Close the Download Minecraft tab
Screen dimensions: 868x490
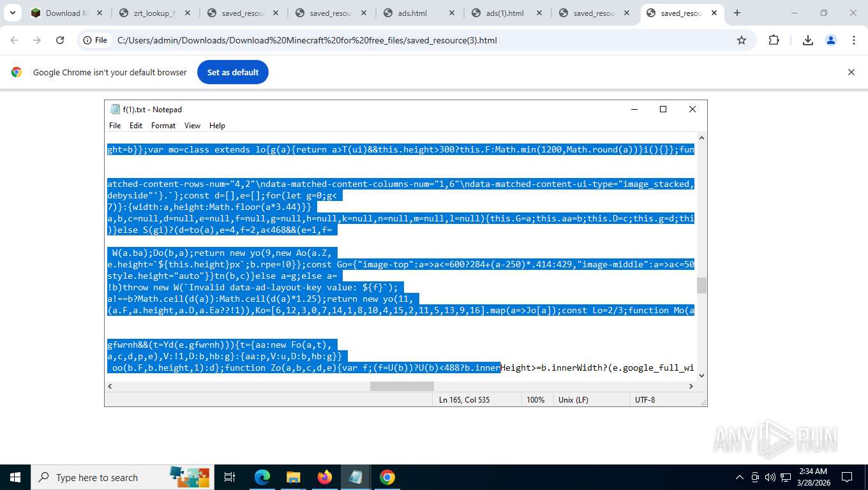pyautogui.click(x=100, y=13)
